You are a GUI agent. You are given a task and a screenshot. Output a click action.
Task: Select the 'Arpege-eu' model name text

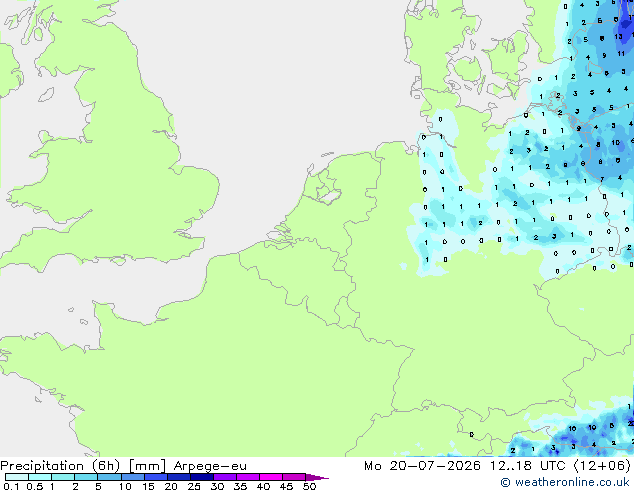[x=210, y=467]
